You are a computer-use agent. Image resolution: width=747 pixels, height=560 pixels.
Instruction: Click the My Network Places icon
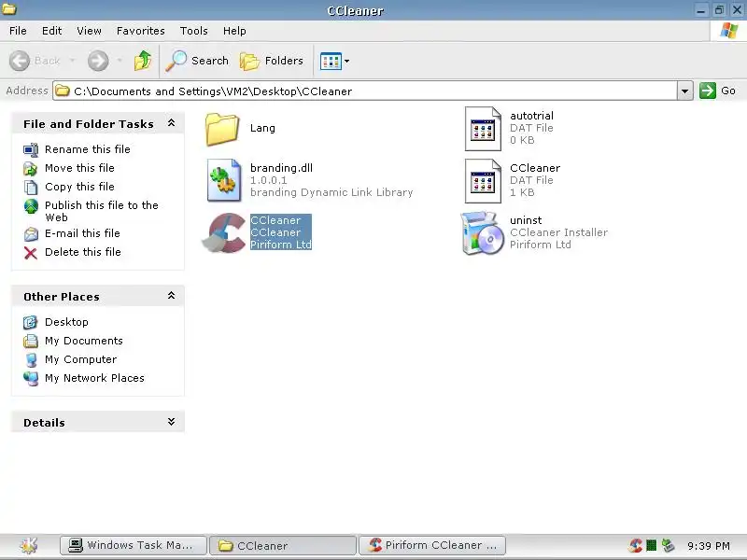point(31,379)
